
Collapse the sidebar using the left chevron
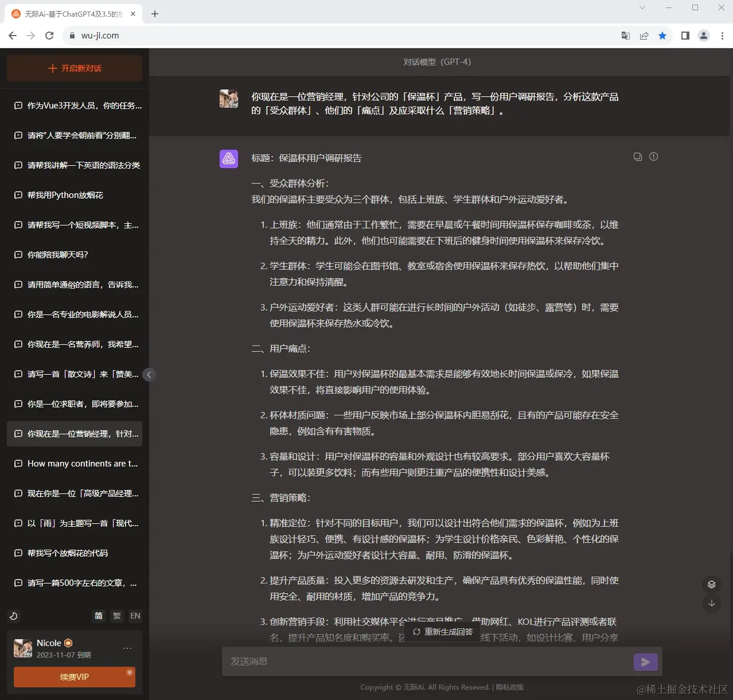coord(149,375)
